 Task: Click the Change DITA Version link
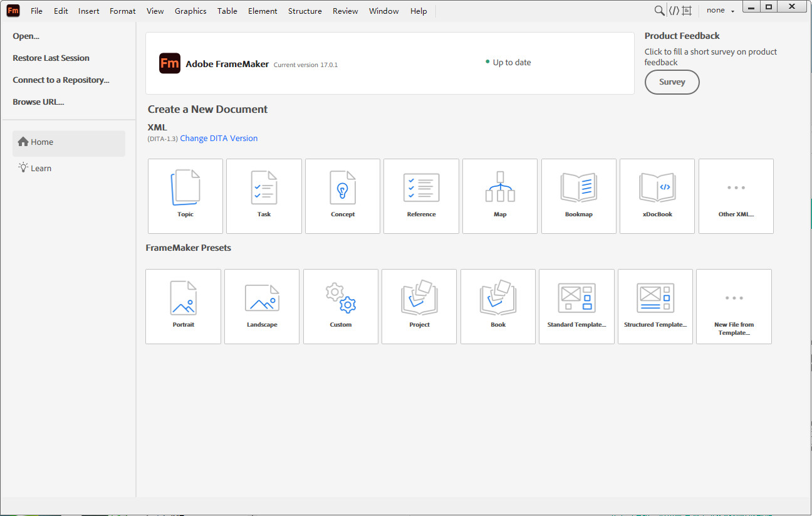pos(219,139)
